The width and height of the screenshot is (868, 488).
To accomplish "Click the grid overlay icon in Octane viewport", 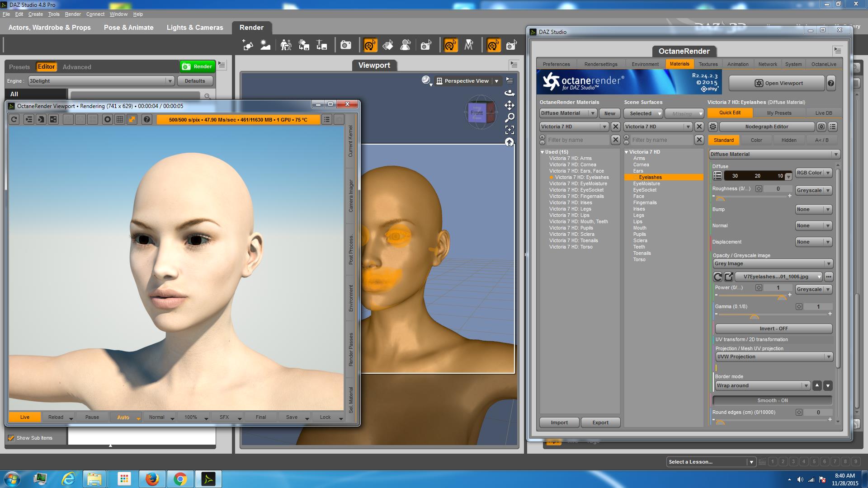I will point(120,119).
